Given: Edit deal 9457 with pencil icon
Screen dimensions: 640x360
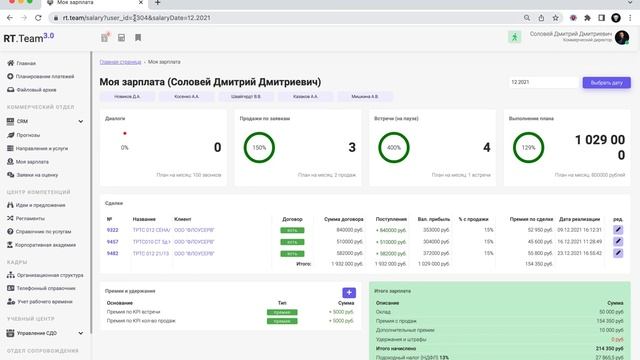Looking at the screenshot, I should click(618, 242).
